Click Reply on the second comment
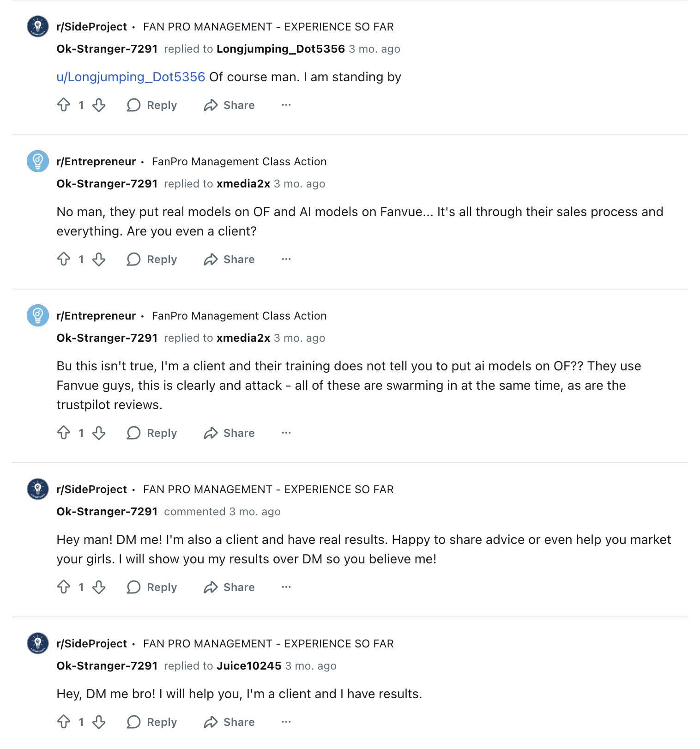Screen dimensions: 700x749 [x=161, y=260]
